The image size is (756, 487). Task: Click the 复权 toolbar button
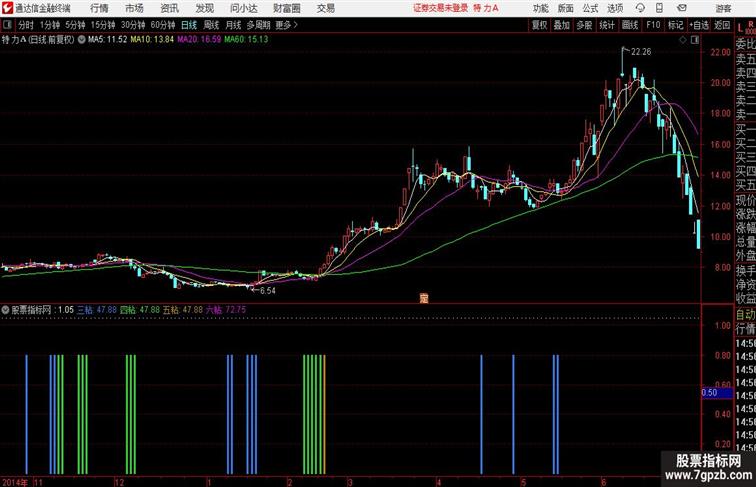(x=539, y=25)
